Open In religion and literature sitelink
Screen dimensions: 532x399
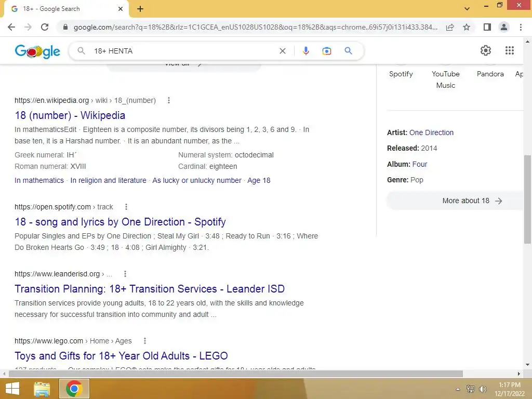(x=108, y=180)
